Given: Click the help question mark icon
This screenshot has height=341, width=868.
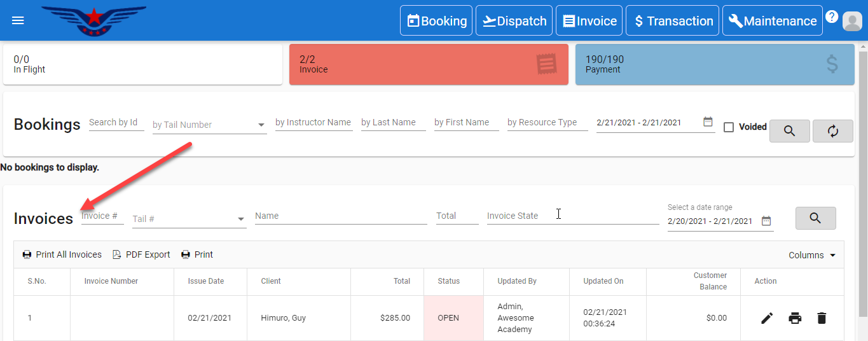Looking at the screenshot, I should [x=832, y=17].
